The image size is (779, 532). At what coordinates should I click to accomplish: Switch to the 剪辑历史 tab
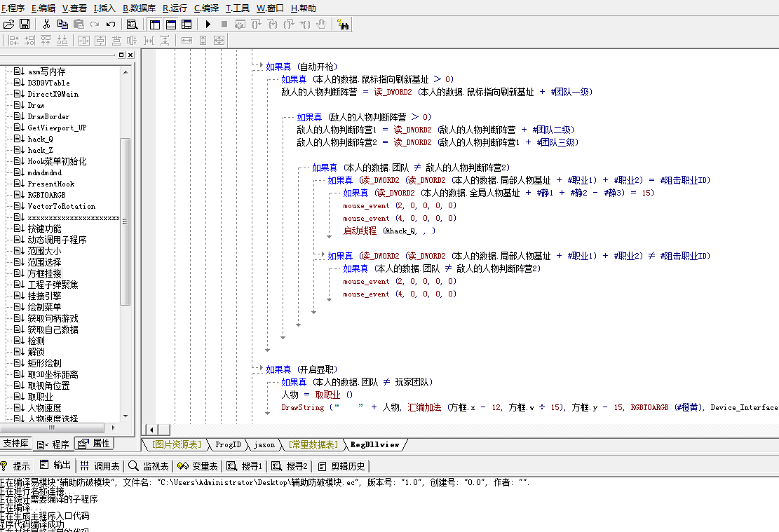point(341,466)
